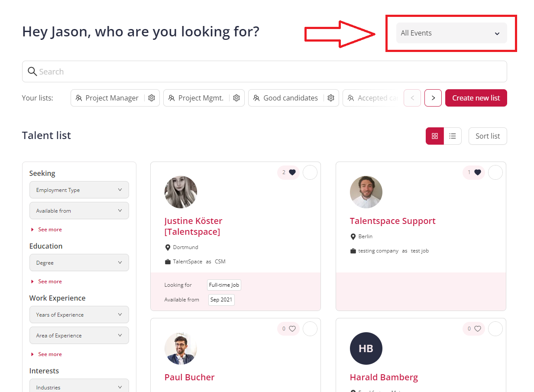Switch to list view layout
Screen dimensions: 534x392
(x=453, y=136)
